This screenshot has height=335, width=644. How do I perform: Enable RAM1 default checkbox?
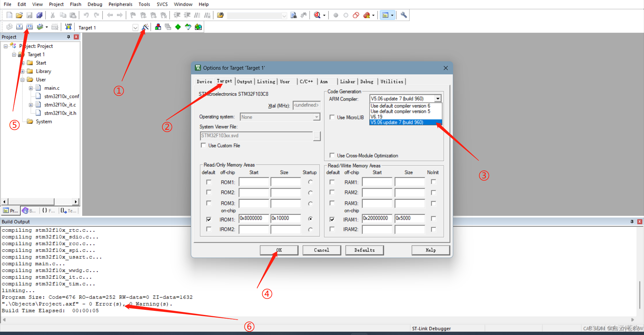(x=332, y=182)
